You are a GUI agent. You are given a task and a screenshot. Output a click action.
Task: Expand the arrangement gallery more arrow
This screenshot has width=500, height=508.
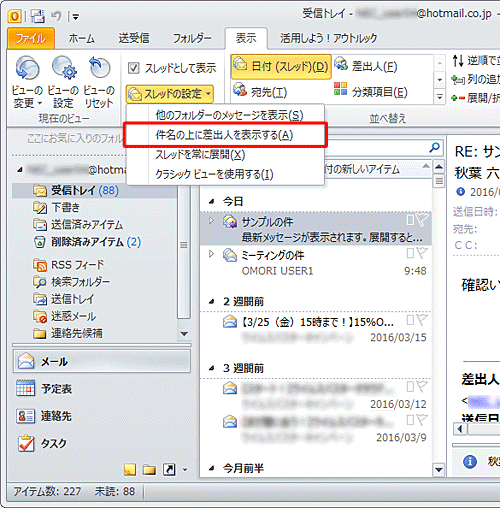click(440, 97)
